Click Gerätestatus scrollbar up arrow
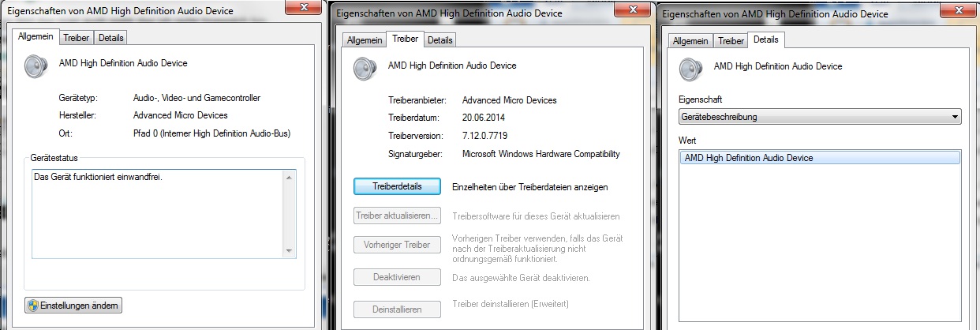Viewport: 980px width, 330px height. click(x=290, y=177)
